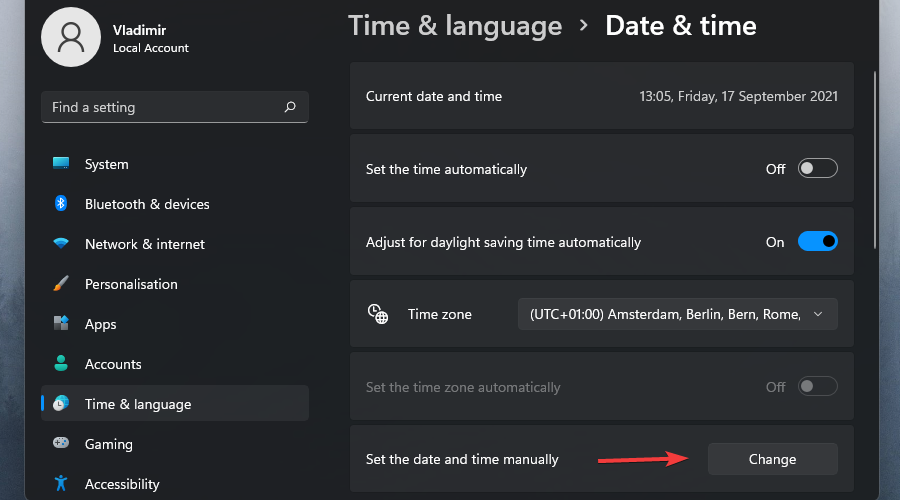Click the Change date and time button

tap(772, 459)
